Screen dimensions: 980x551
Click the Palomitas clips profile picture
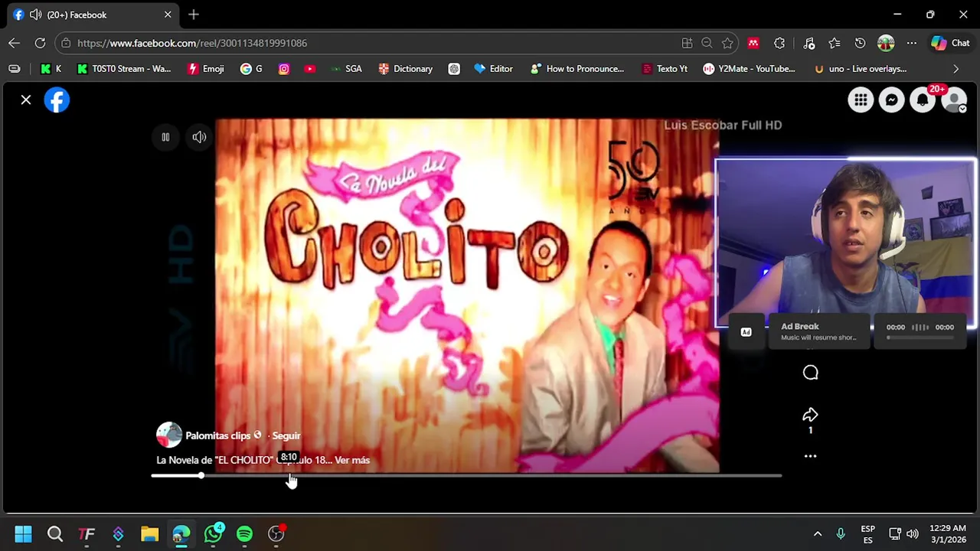(169, 435)
